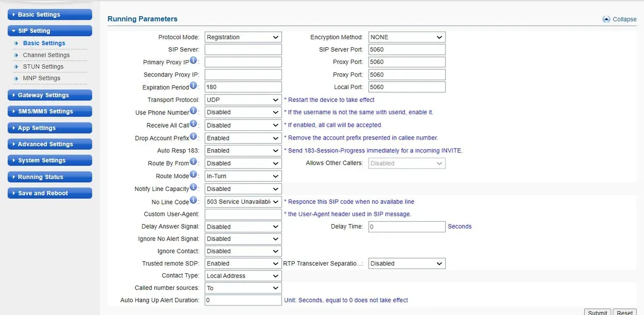
Task: Open the Called number sources dropdown
Action: 243,288
